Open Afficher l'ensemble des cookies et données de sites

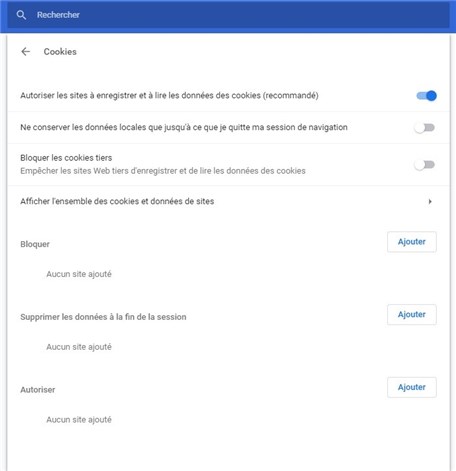(228, 201)
